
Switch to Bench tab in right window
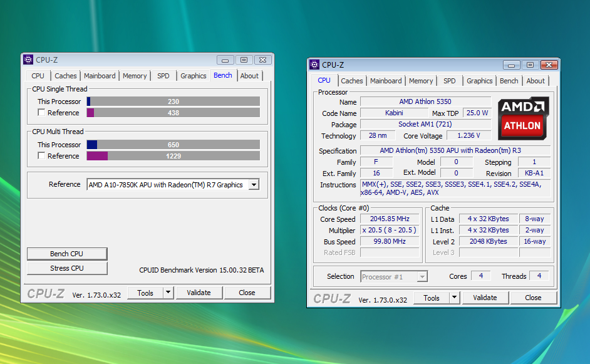point(509,81)
